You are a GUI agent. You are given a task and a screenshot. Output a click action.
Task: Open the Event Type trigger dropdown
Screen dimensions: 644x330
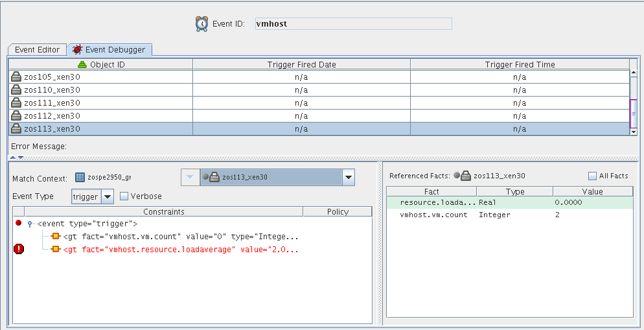point(108,196)
